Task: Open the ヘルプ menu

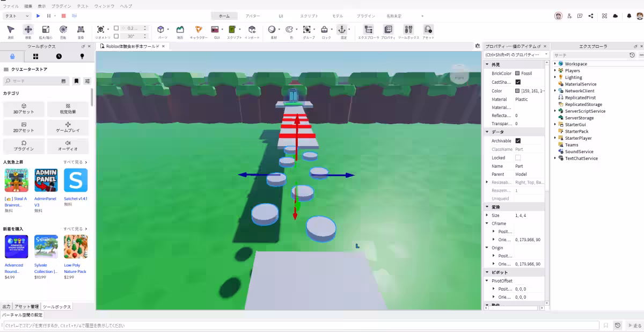Action: 126,6
